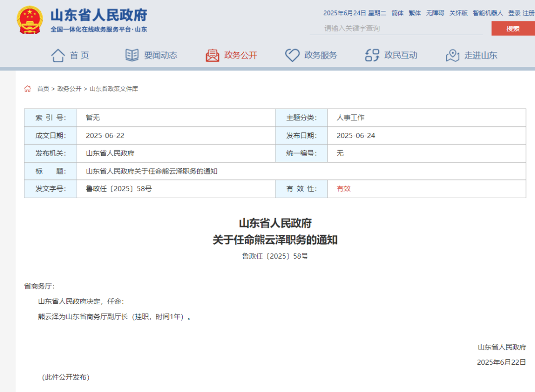Click the sentence about 熊云泽 appointment
This screenshot has height=392, width=535.
(x=114, y=317)
